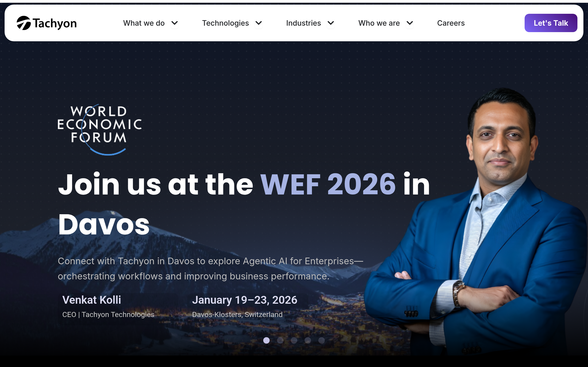Click the Let's Talk button
This screenshot has width=588, height=367.
(551, 23)
